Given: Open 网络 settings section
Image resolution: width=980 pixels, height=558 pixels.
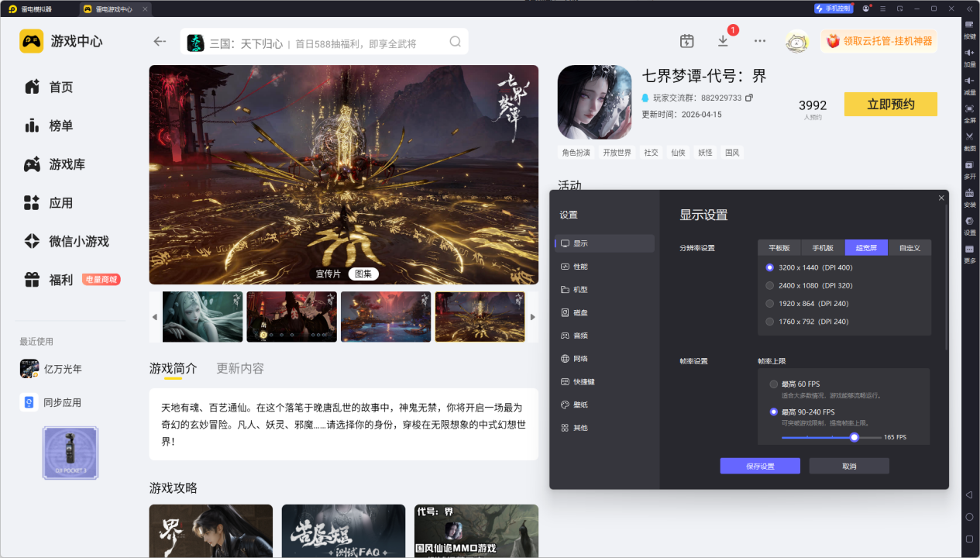Looking at the screenshot, I should (605, 358).
